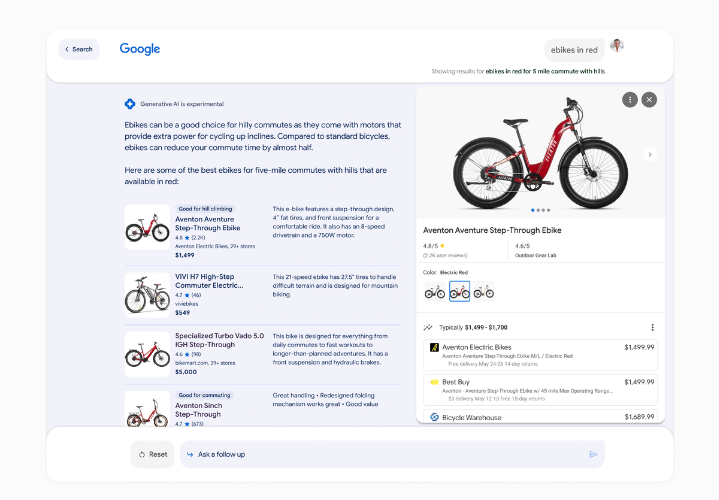Click the price trend icon
Viewport: 719px width, 500px height.
click(428, 327)
